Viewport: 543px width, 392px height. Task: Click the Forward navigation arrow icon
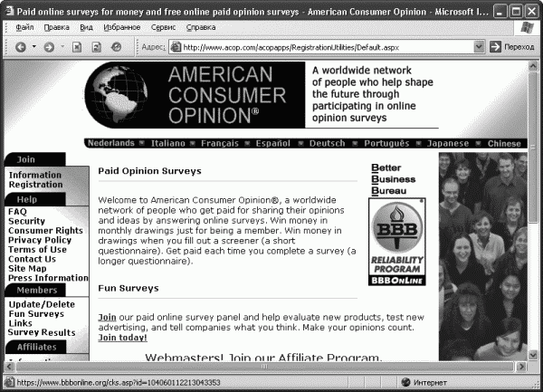coord(49,47)
